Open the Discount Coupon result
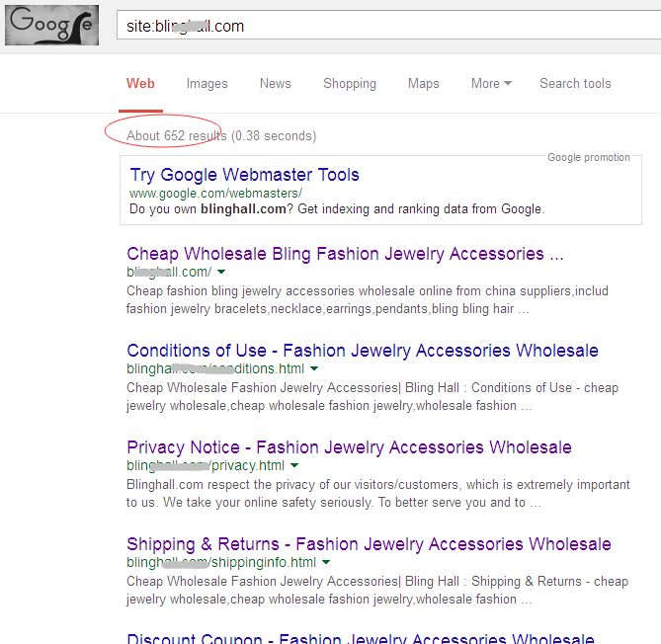Viewport: 661px width, 644px height. pos(361,638)
